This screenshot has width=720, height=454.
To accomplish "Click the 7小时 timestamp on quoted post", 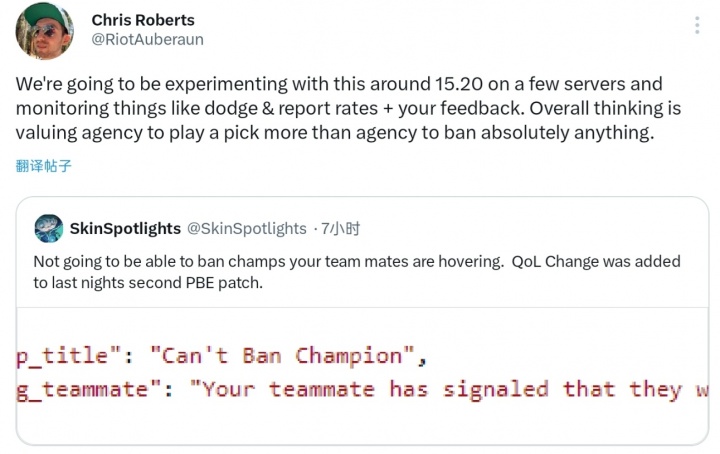I will coord(340,228).
